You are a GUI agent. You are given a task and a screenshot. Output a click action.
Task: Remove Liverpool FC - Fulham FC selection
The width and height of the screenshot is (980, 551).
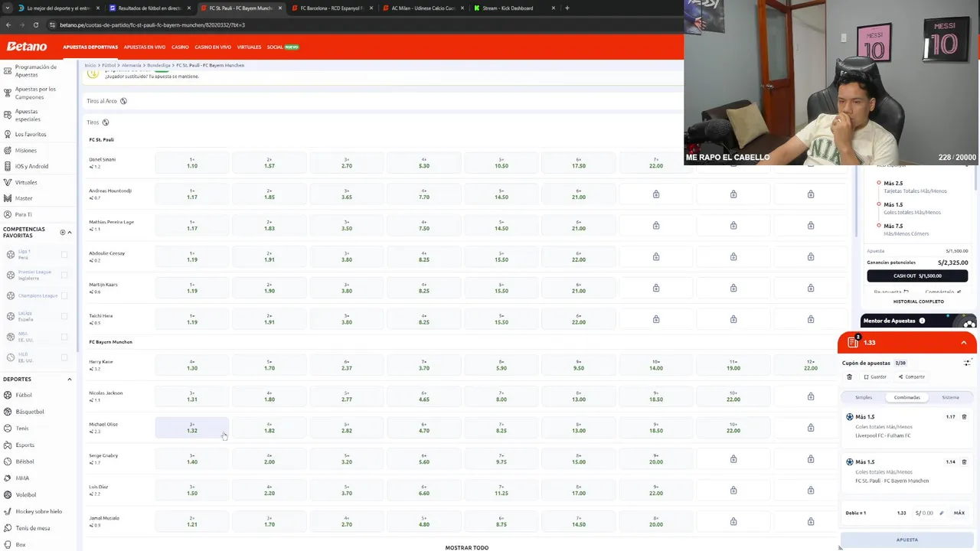(964, 417)
